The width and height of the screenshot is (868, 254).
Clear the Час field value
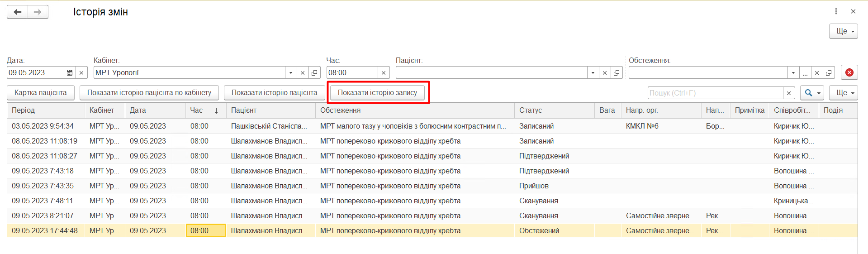pyautogui.click(x=384, y=72)
